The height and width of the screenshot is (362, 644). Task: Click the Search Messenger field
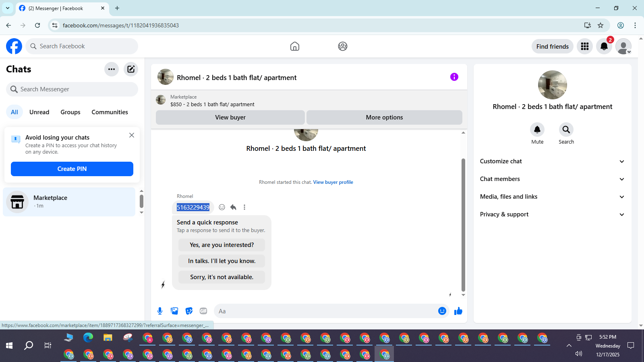coord(72,89)
